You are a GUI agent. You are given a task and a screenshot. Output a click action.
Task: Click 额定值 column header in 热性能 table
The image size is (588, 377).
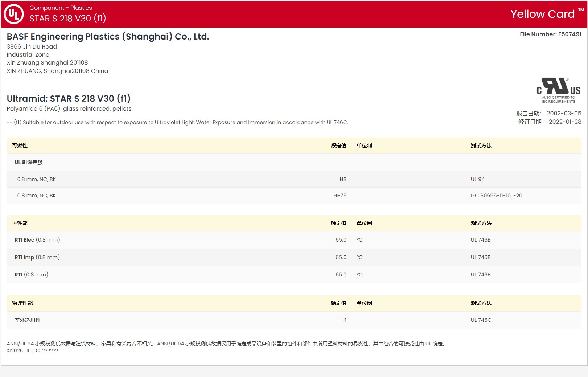coord(338,223)
